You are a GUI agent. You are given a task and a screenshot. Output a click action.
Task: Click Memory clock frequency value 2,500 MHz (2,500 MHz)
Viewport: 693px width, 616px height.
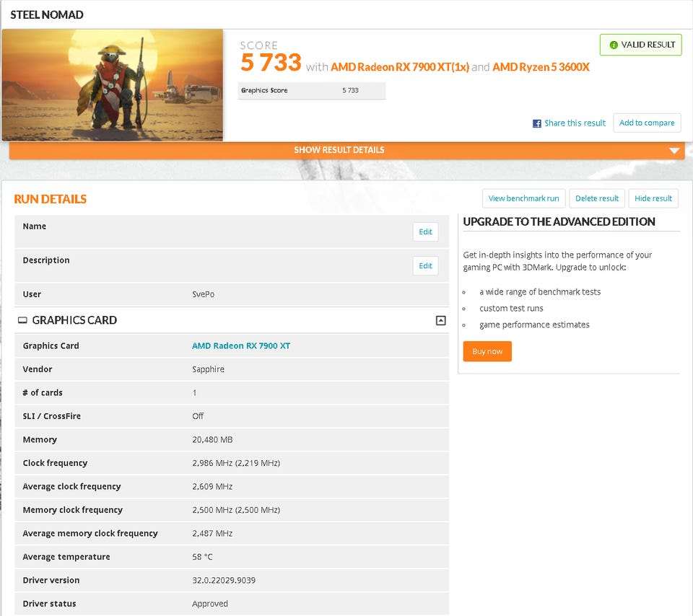[236, 509]
